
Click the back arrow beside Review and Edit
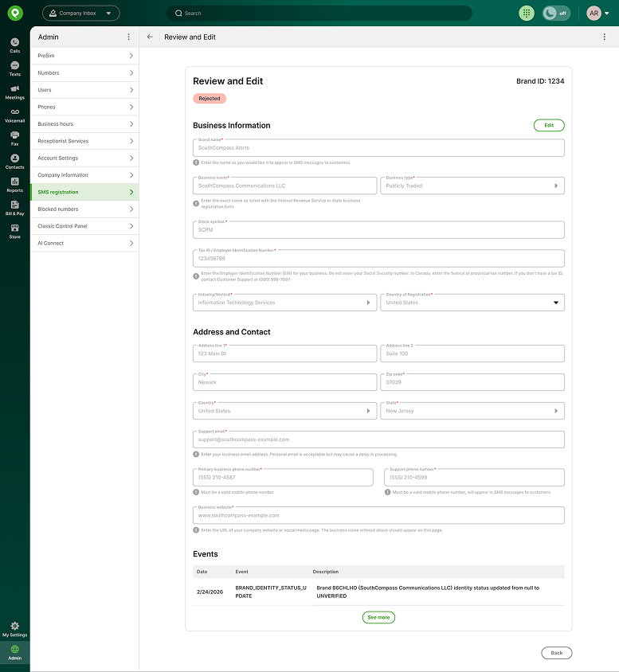pyautogui.click(x=150, y=37)
